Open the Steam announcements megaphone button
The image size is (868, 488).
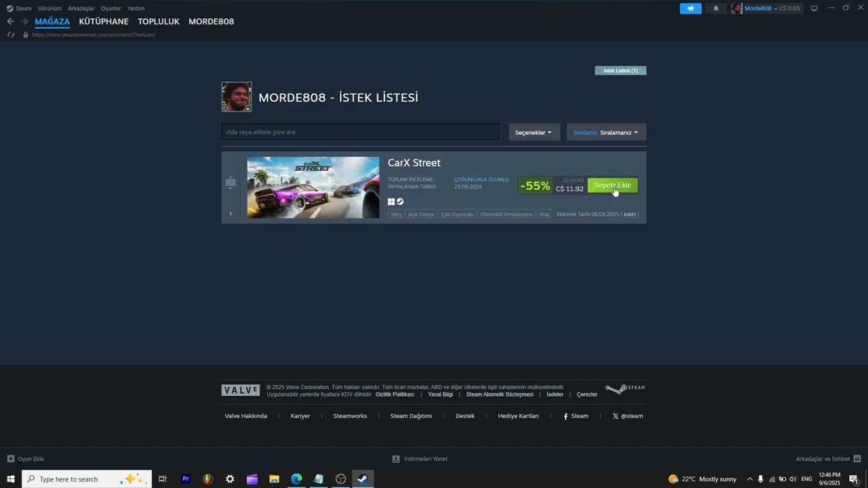pyautogui.click(x=690, y=8)
